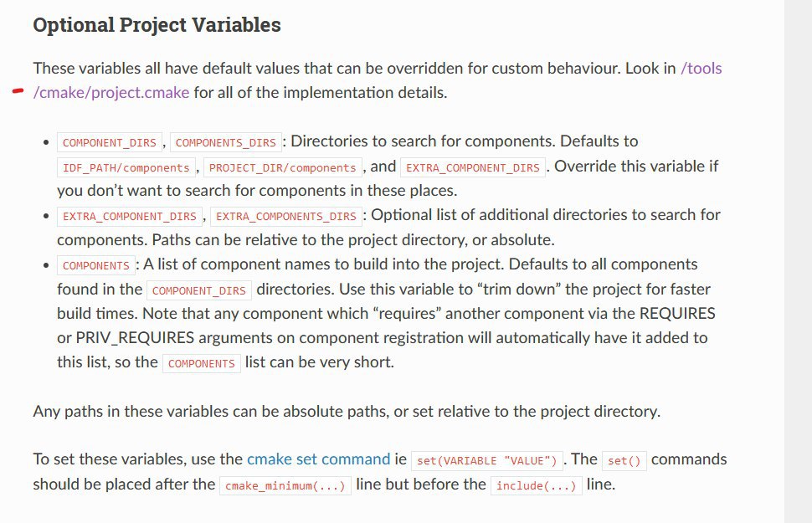Follow the "cmake set command" link
This screenshot has width=812, height=523.
pyautogui.click(x=318, y=459)
